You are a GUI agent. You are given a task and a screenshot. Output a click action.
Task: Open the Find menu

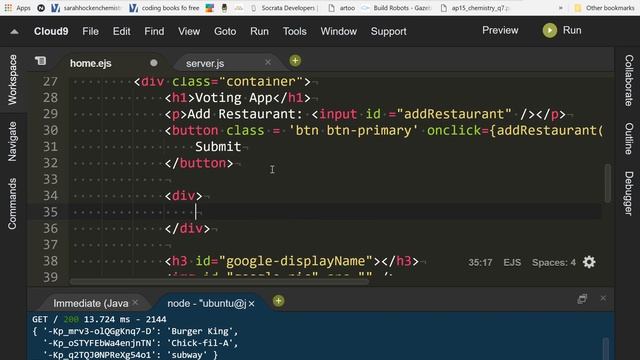tap(154, 31)
